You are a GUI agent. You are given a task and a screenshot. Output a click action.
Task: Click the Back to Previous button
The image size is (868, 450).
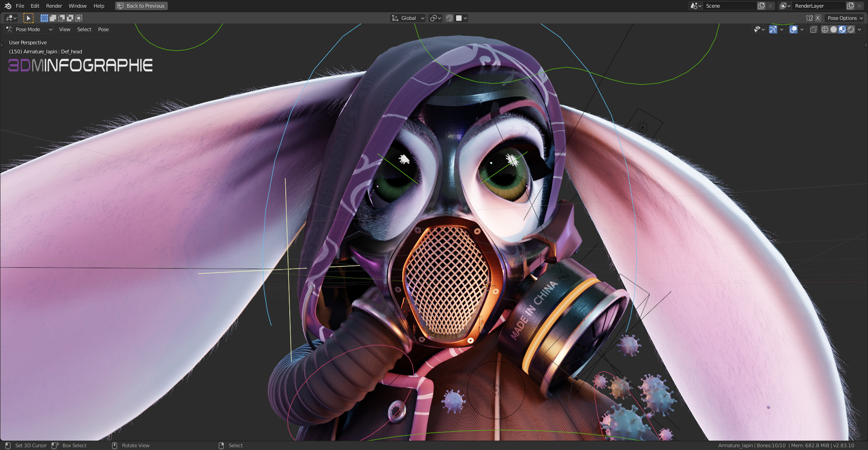click(x=141, y=6)
